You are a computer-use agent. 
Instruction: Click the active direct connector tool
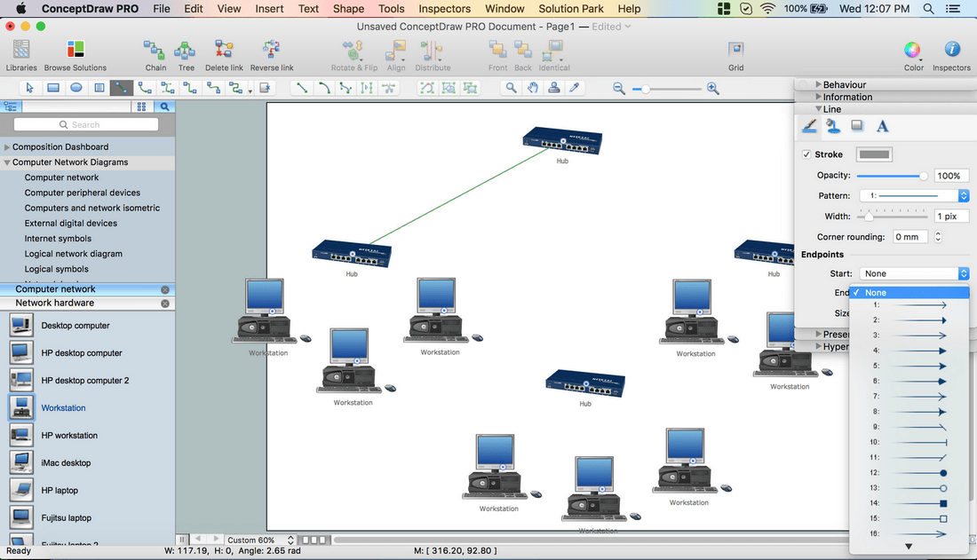coord(122,88)
